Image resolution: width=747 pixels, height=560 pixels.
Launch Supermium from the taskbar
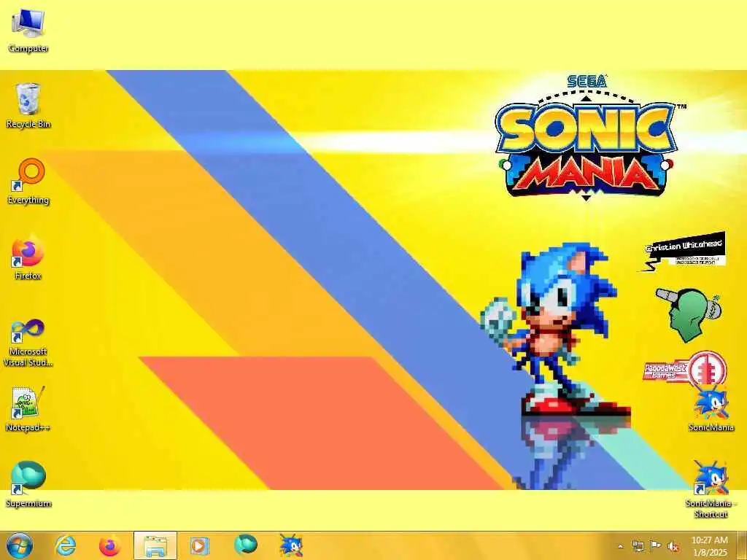pyautogui.click(x=245, y=545)
